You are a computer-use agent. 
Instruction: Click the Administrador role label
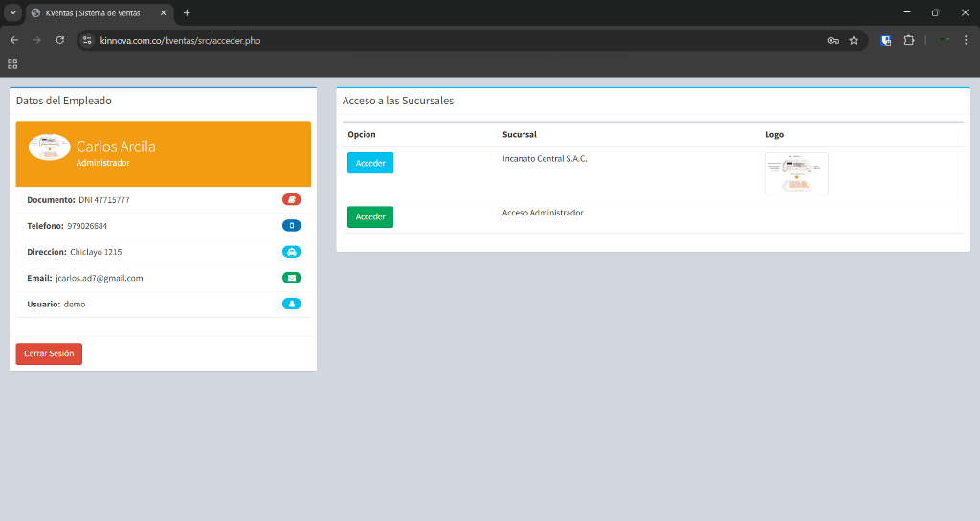[x=103, y=163]
